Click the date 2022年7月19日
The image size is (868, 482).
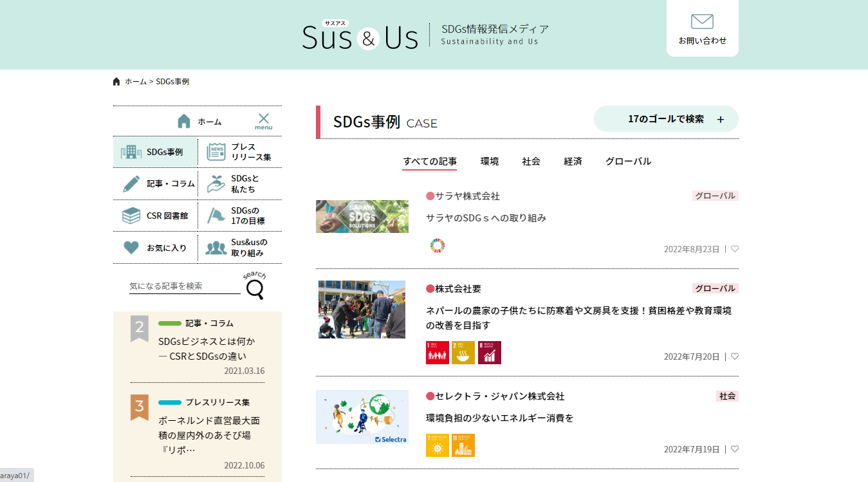tap(692, 449)
